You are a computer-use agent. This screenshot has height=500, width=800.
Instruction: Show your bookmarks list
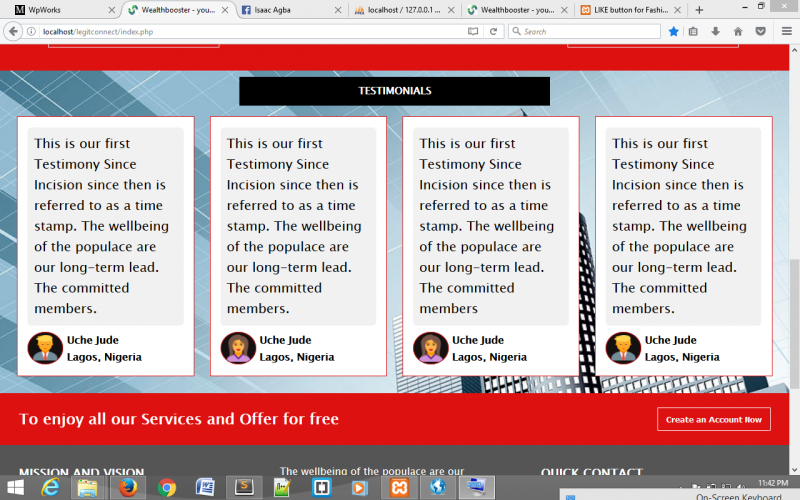pyautogui.click(x=693, y=32)
